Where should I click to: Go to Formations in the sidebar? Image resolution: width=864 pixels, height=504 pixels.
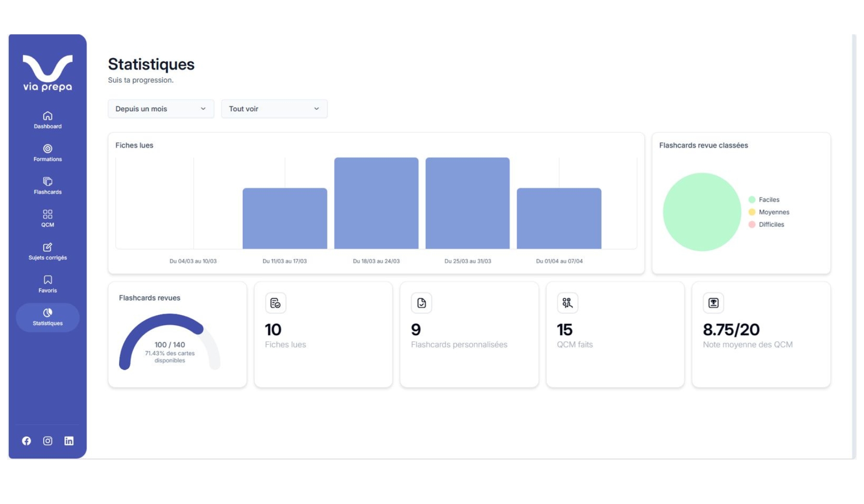coord(48,153)
